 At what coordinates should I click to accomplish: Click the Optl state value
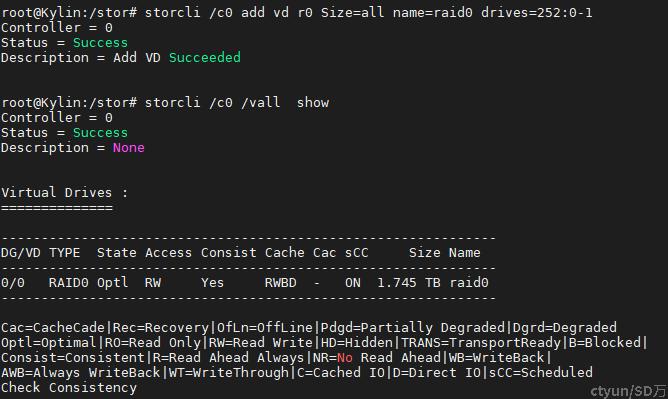[112, 283]
